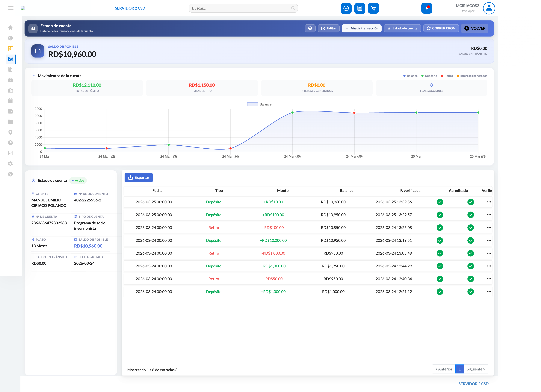Open the wallet icon in sidebar

click(x=10, y=111)
